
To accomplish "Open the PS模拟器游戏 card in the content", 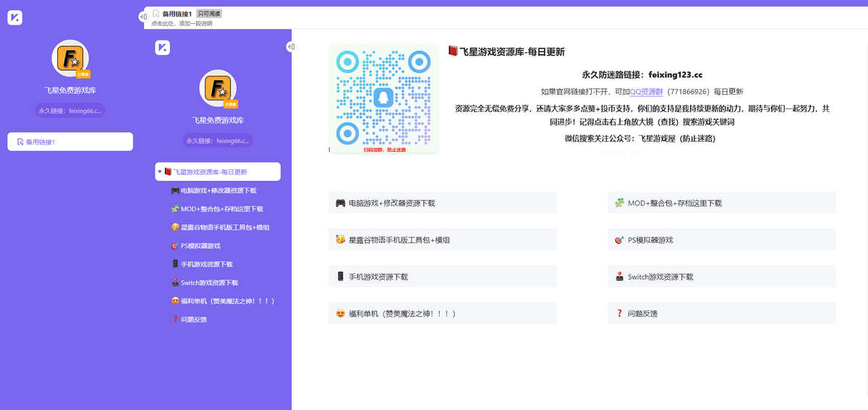I will [x=722, y=239].
